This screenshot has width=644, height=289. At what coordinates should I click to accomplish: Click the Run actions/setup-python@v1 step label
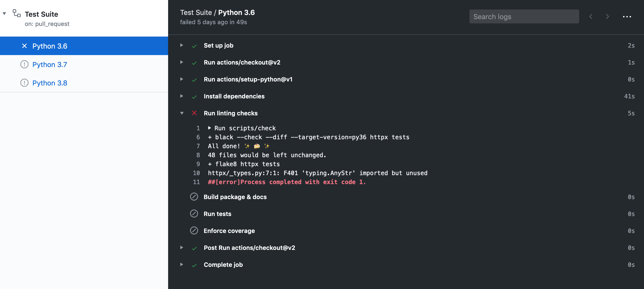tap(248, 79)
